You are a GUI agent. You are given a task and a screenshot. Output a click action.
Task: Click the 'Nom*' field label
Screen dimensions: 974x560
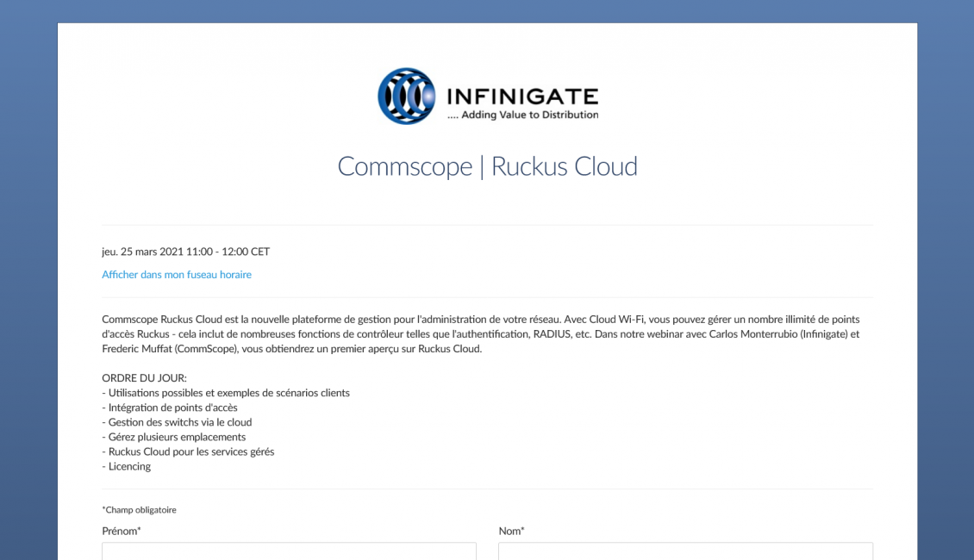pyautogui.click(x=511, y=531)
